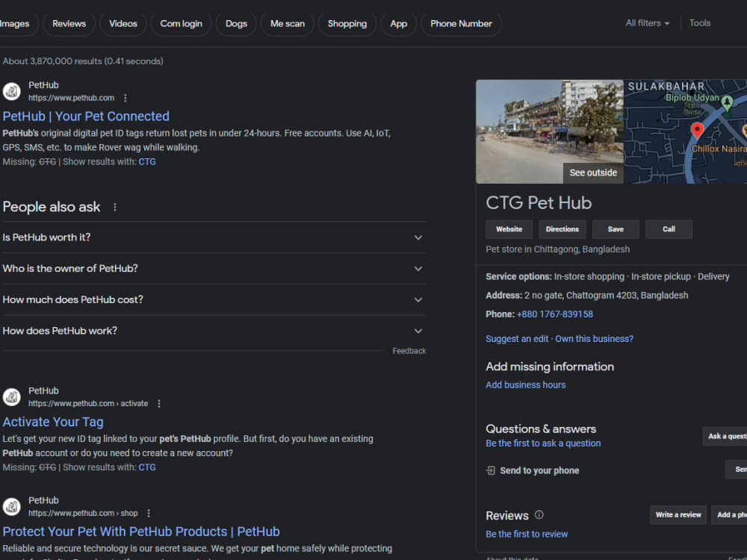Expand "How much does PetHub cost?"

[x=214, y=299]
